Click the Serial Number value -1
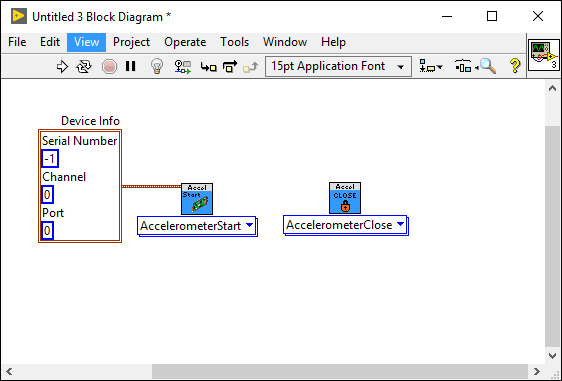 [50, 158]
